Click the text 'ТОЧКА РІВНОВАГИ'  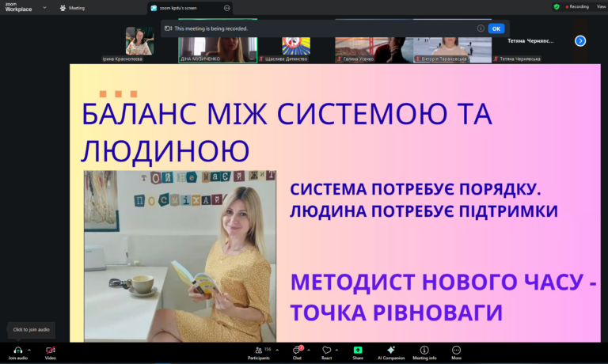click(397, 313)
